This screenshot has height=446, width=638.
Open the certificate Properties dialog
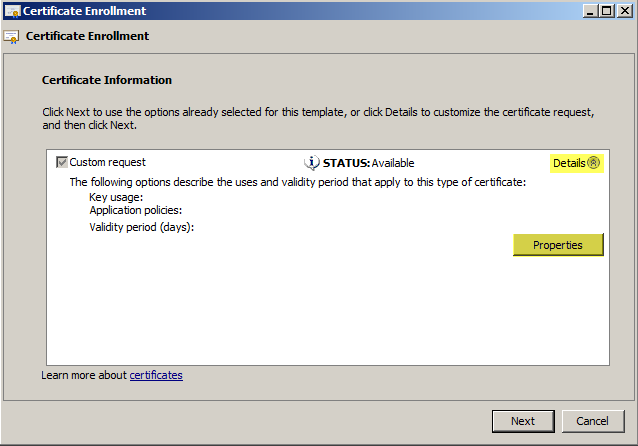(558, 245)
